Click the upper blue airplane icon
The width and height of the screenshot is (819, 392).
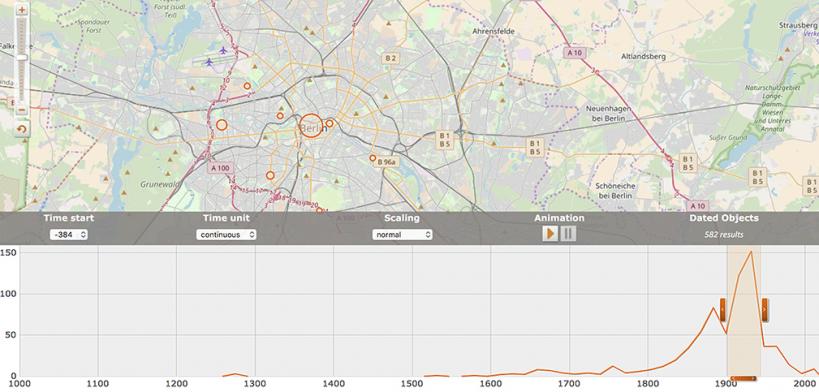click(x=224, y=51)
